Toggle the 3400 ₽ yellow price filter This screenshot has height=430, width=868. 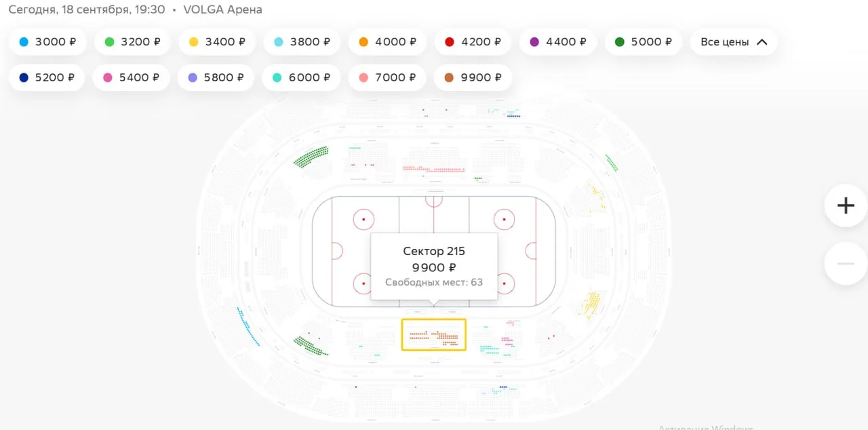(217, 42)
